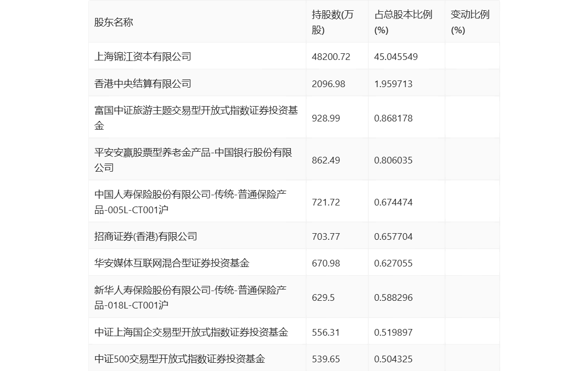This screenshot has width=588, height=371.
Task: Select the value 721.72
Action: pyautogui.click(x=326, y=202)
